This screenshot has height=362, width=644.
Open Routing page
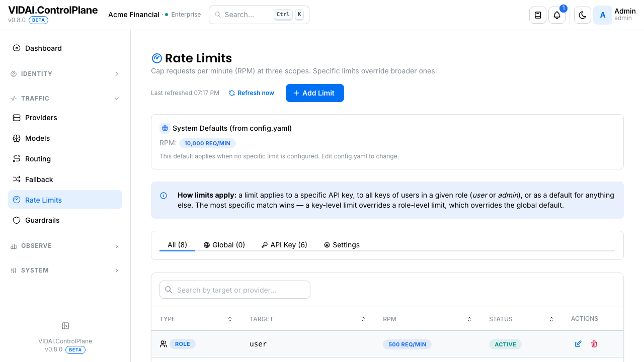click(x=65, y=159)
